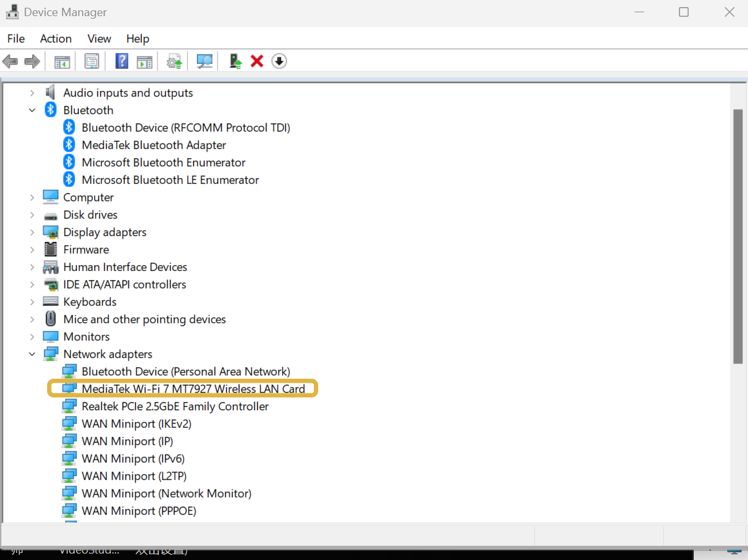Screen dimensions: 748x560
Task: Uninstall device using the red X icon
Action: (x=257, y=61)
